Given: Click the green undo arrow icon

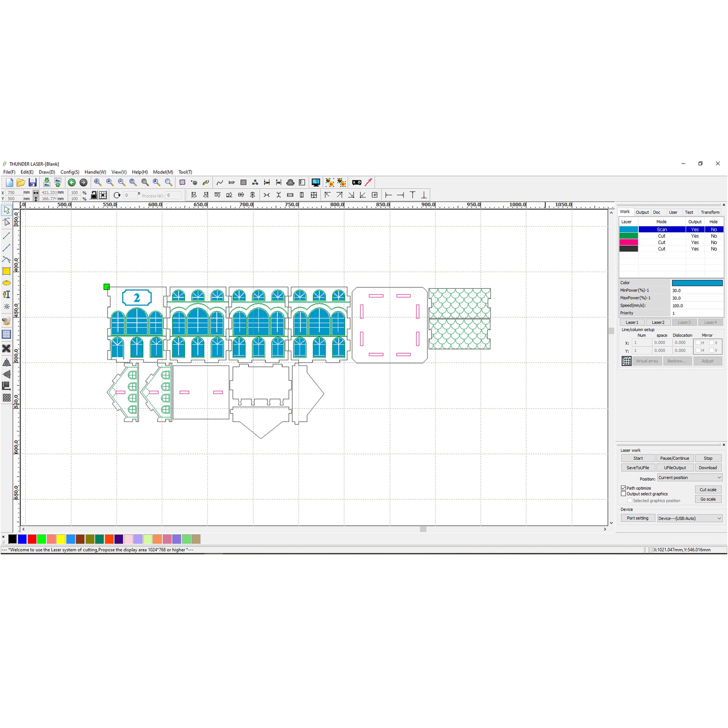Looking at the screenshot, I should point(71,183).
